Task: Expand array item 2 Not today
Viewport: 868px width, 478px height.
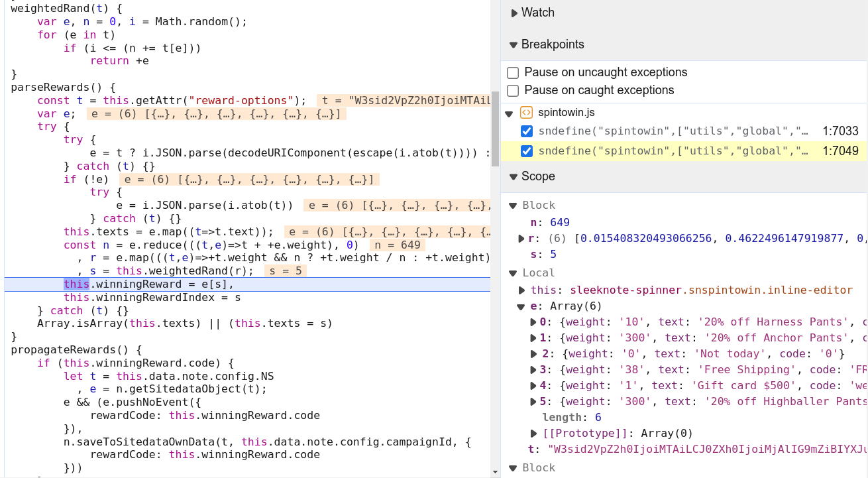Action: pyautogui.click(x=534, y=354)
